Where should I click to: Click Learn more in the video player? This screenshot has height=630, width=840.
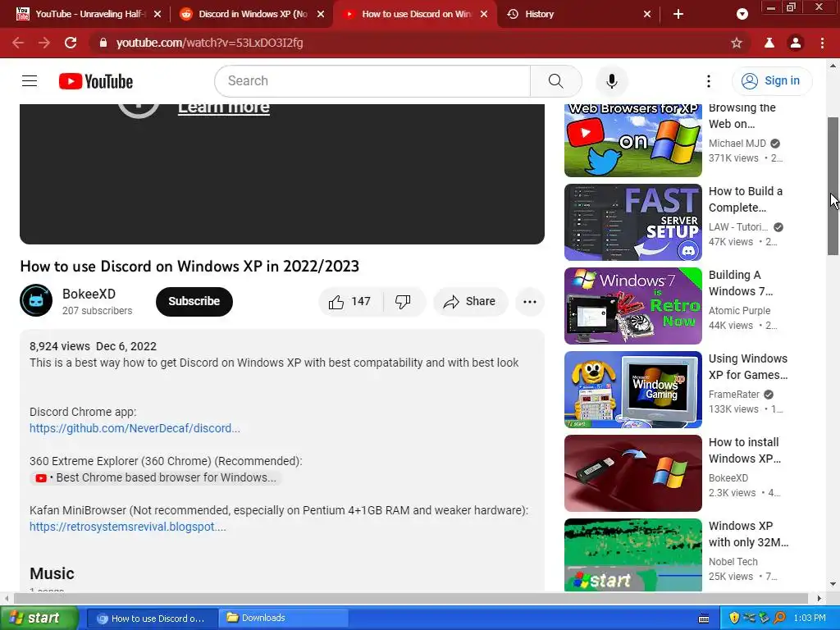point(223,107)
